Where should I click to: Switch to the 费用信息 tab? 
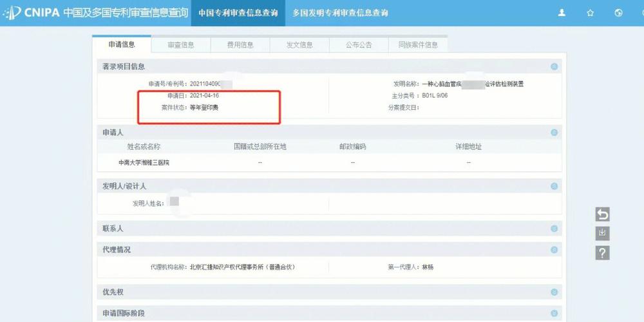click(x=240, y=45)
